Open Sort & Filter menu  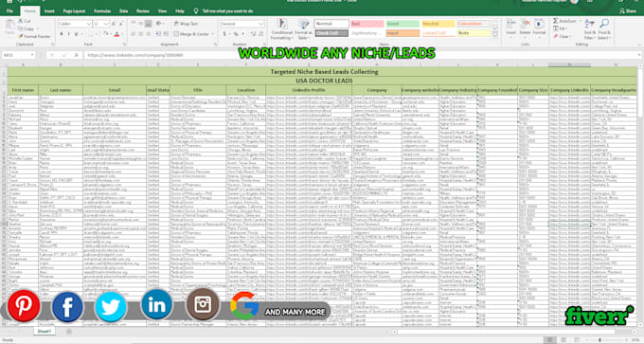[x=590, y=28]
